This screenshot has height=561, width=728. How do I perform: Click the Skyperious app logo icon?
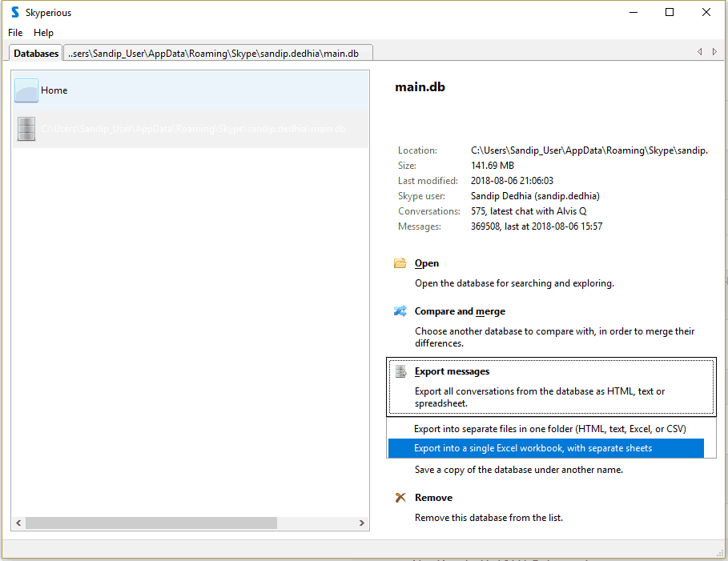coord(15,12)
